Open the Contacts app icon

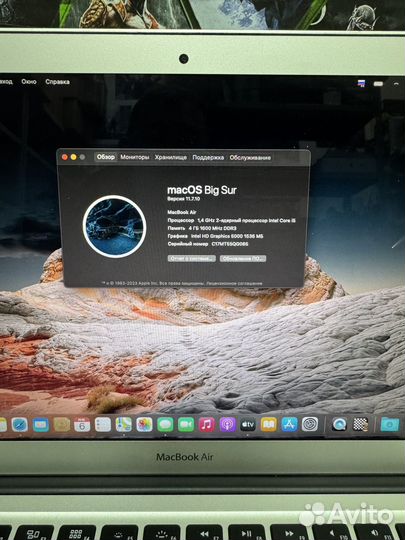(x=62, y=425)
